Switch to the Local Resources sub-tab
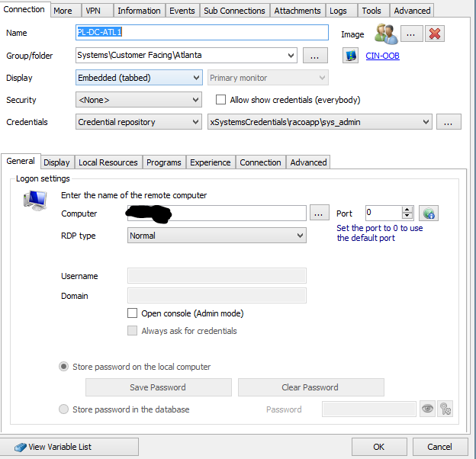This screenshot has width=476, height=459. tap(108, 162)
